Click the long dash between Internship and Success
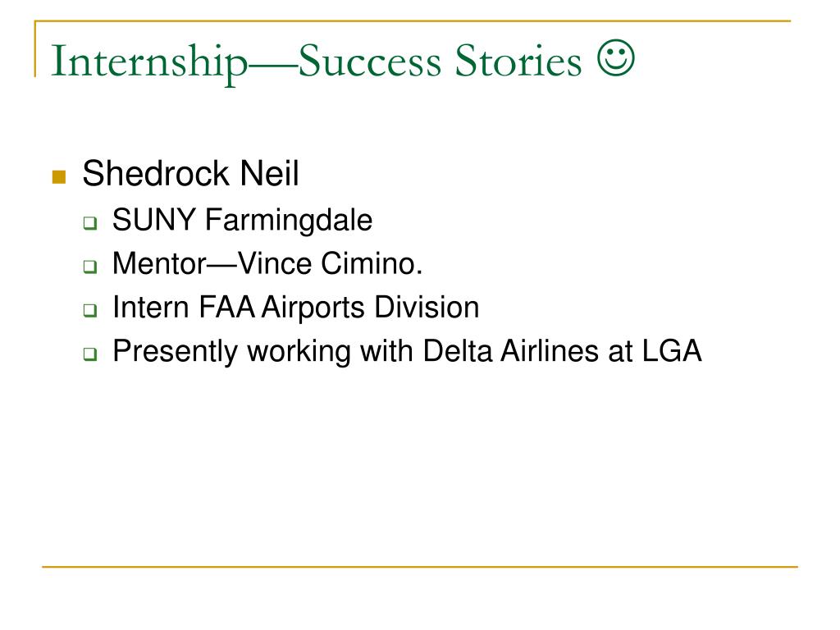840x630 pixels. click(x=273, y=64)
